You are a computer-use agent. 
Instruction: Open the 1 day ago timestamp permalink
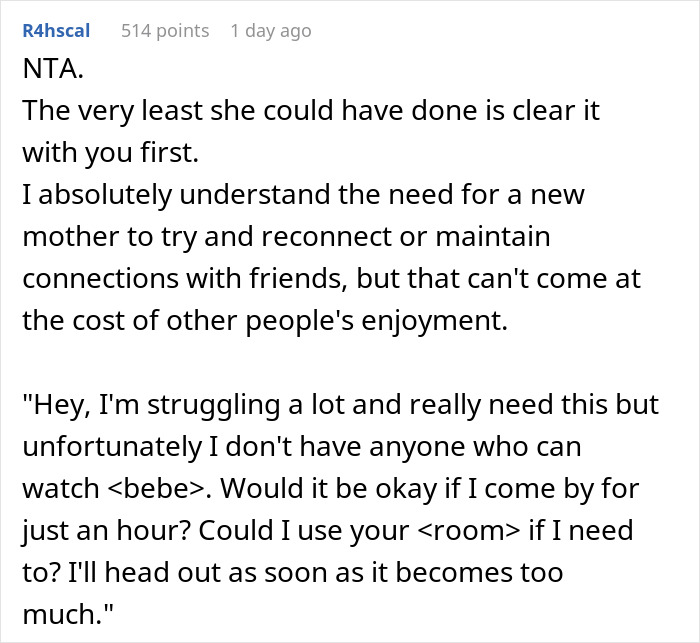click(x=270, y=31)
